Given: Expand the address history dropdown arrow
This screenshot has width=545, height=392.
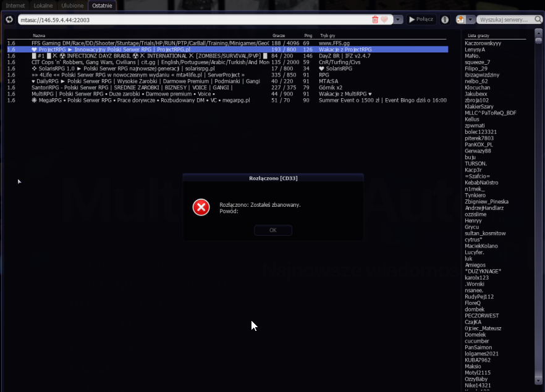Looking at the screenshot, I should click(x=398, y=19).
